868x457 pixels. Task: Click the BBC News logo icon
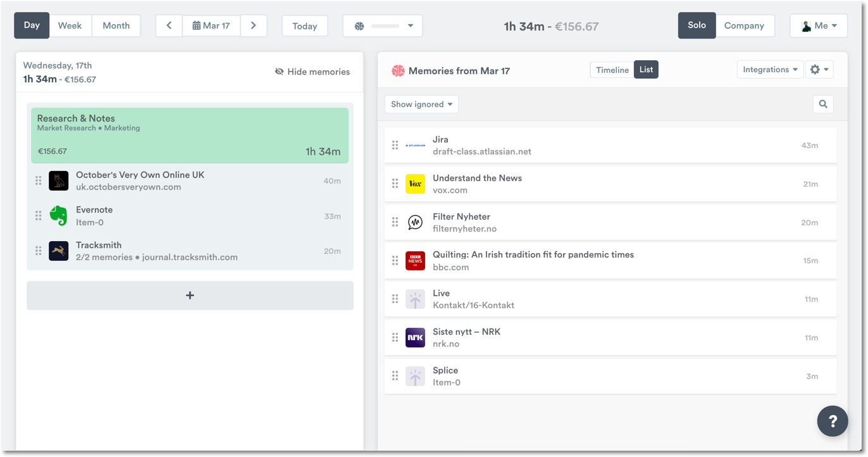point(415,261)
